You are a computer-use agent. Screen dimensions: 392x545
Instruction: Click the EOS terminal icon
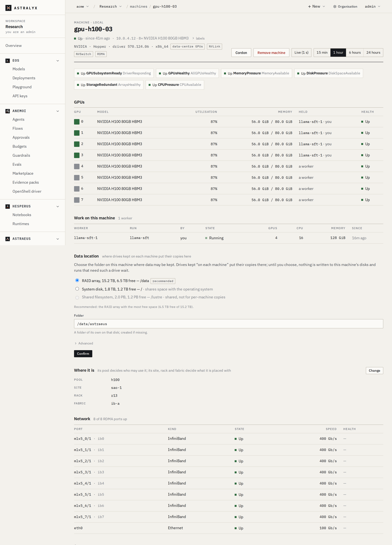8,60
